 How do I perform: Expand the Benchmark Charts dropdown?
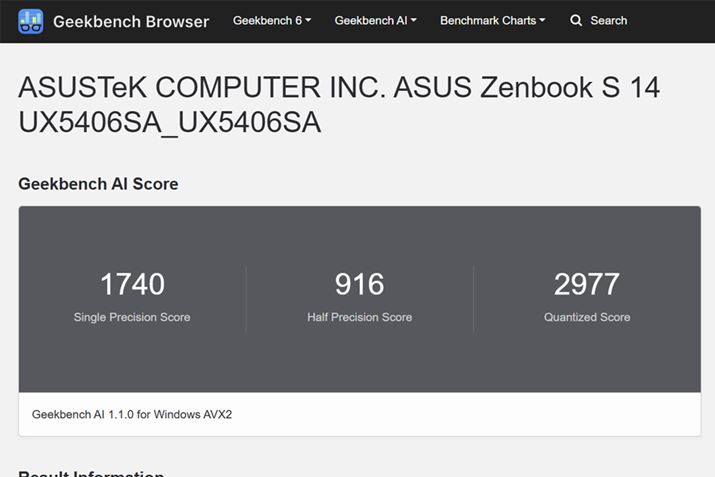point(488,21)
